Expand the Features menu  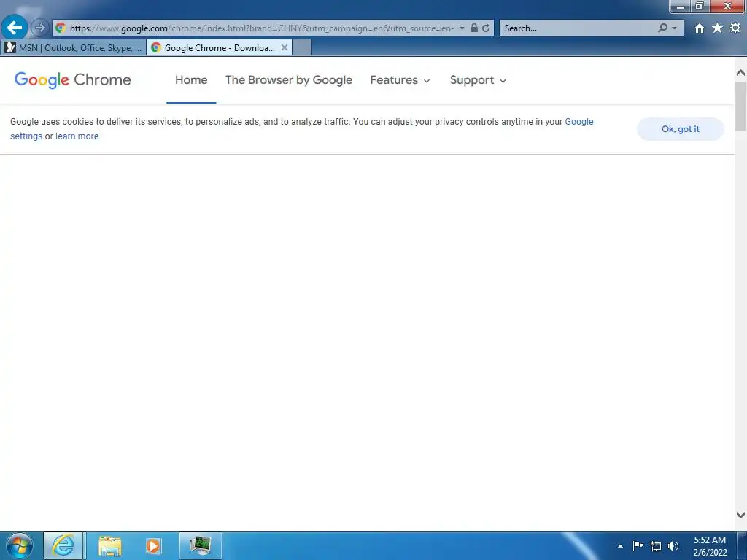point(400,80)
